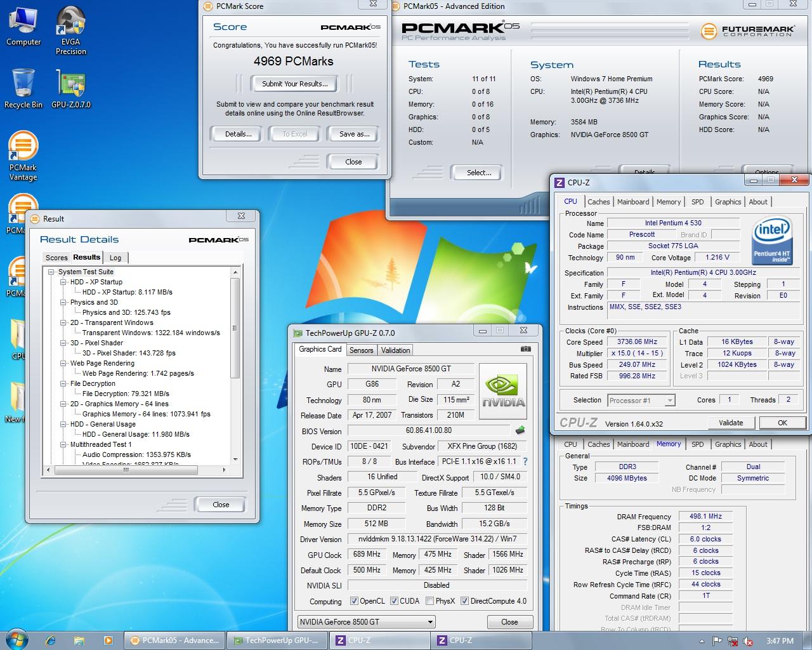This screenshot has width=812, height=650.
Task: Click the Validate button in CPU-Z
Action: tap(731, 423)
